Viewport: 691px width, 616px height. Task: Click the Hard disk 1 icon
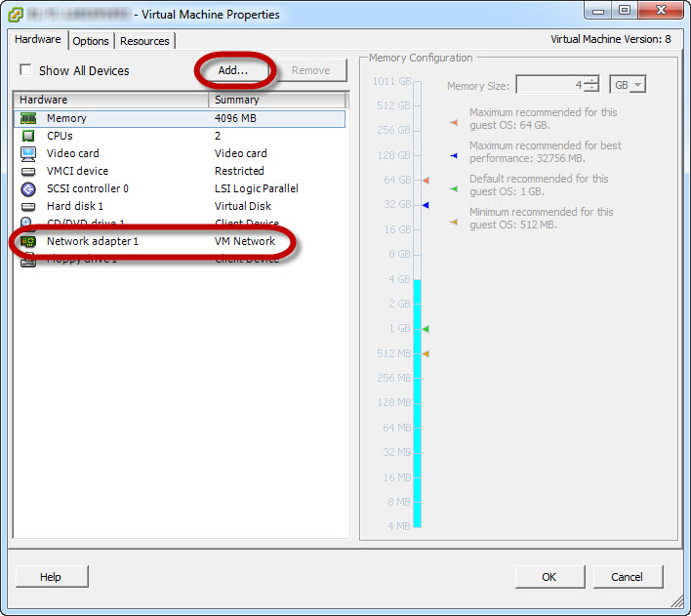[x=28, y=206]
